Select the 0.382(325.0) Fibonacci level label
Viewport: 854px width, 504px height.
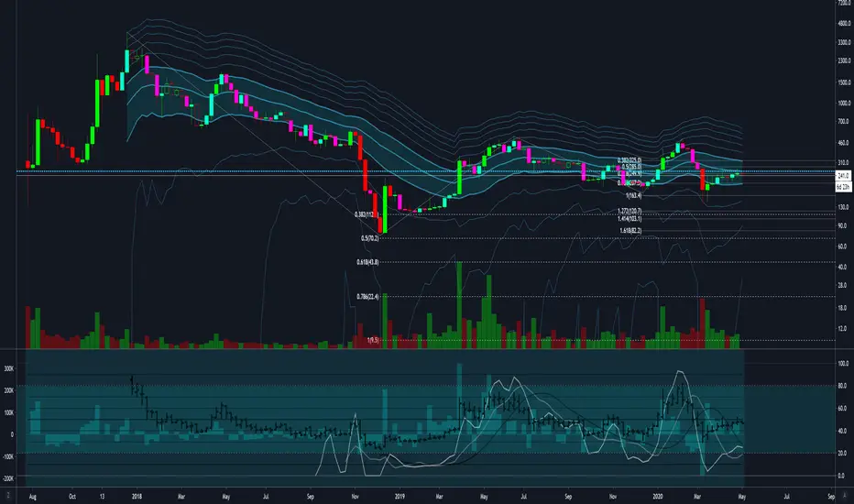[x=630, y=160]
